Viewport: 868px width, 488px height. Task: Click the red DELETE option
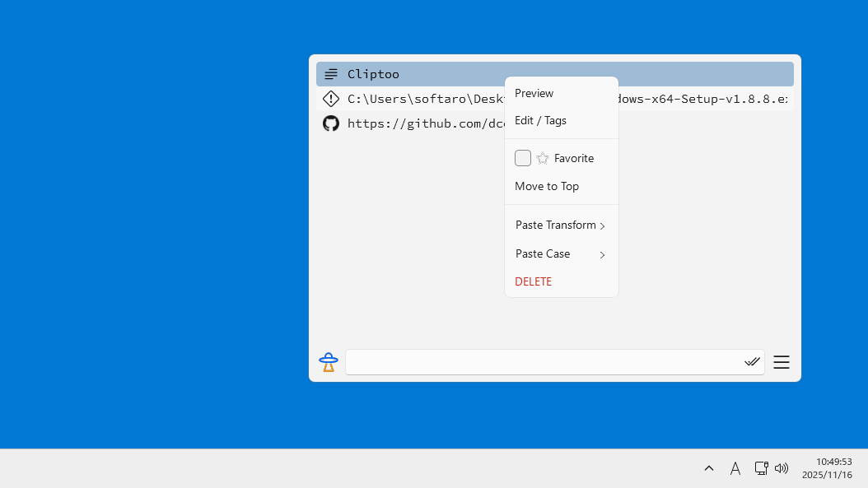pos(534,281)
